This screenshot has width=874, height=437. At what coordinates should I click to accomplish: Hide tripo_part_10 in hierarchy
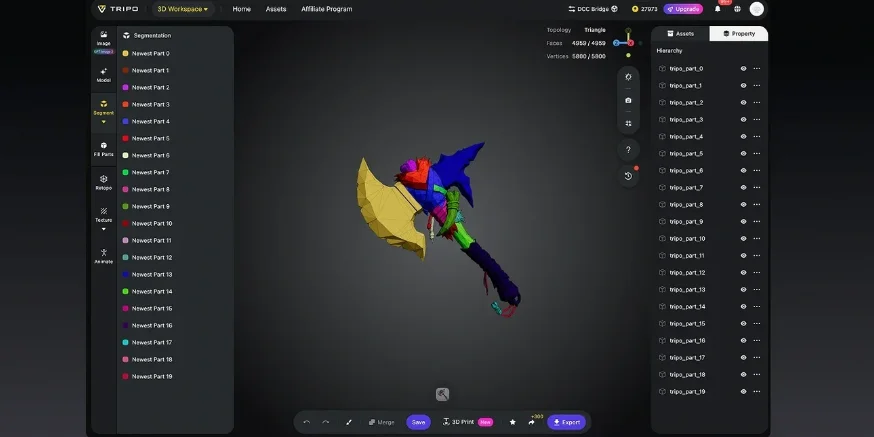(743, 239)
